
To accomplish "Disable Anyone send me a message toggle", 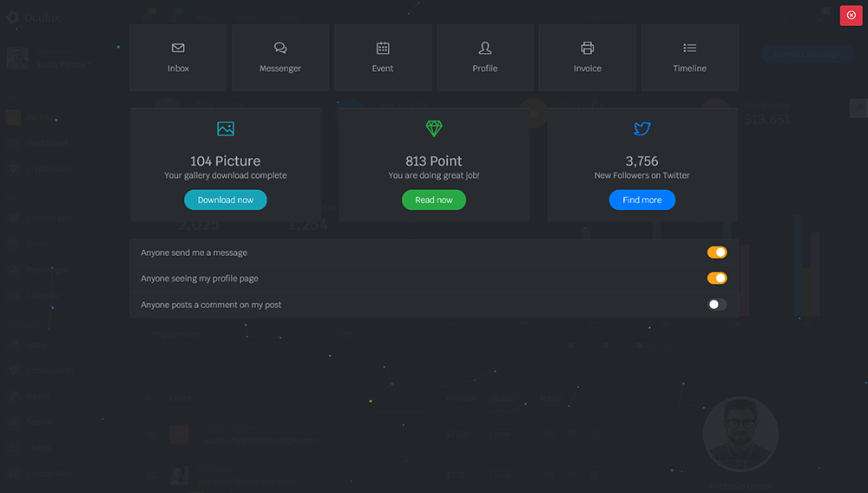I will click(717, 253).
